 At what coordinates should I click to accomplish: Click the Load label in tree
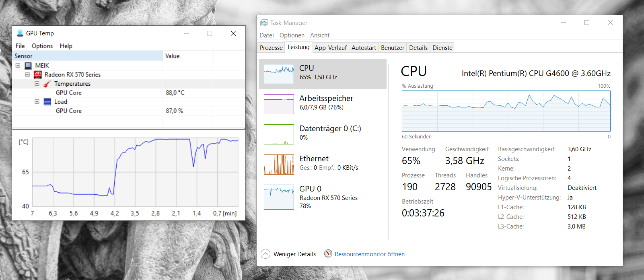point(61,102)
